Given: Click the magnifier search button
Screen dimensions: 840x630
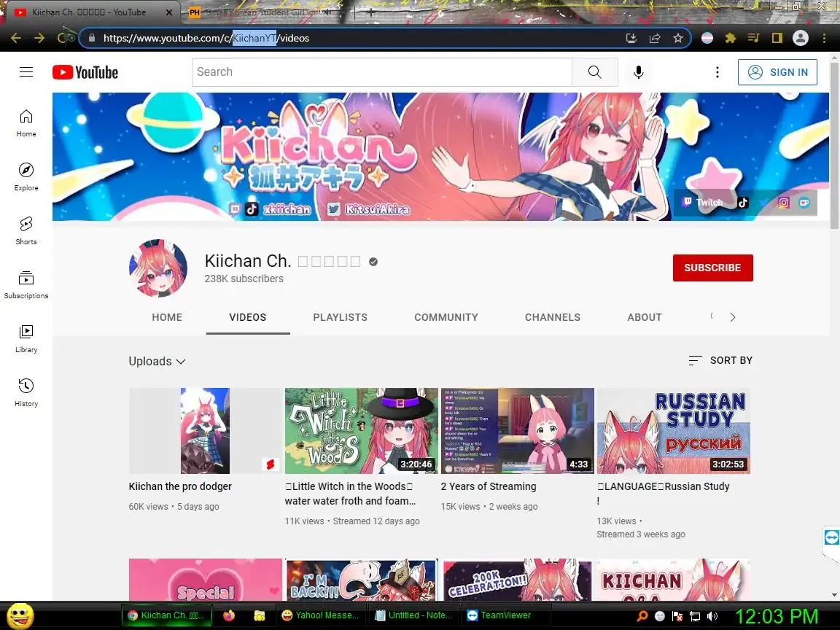Looking at the screenshot, I should pos(595,71).
